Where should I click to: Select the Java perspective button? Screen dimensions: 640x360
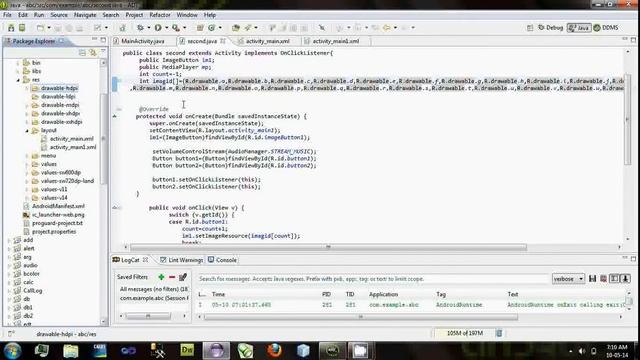click(x=579, y=28)
